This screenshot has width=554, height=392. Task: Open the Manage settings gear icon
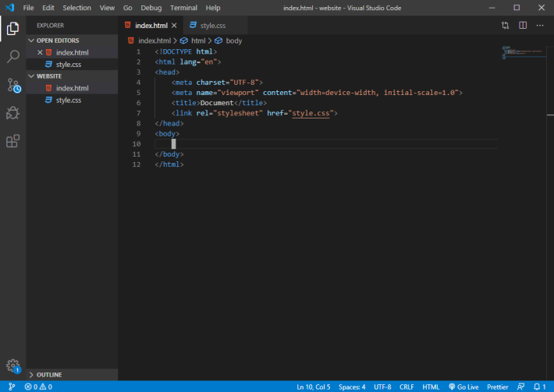coord(13,366)
